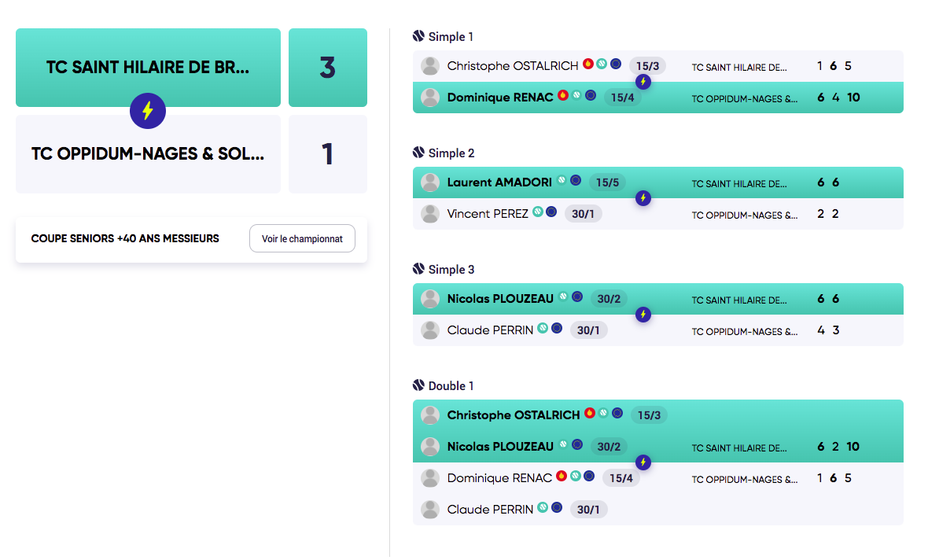Click the score box showing 3
This screenshot has height=560, width=928.
click(328, 68)
